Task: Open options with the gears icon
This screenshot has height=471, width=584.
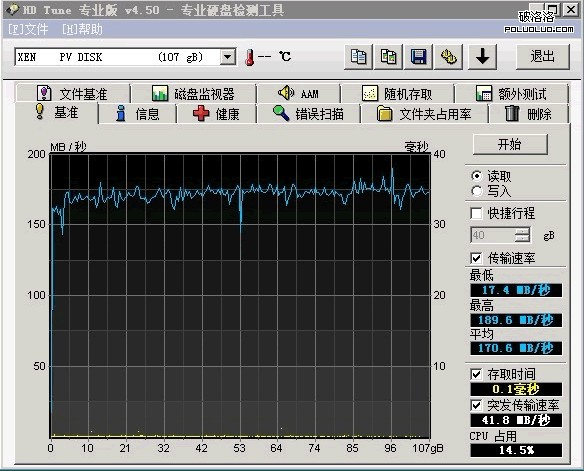Action: (448, 57)
